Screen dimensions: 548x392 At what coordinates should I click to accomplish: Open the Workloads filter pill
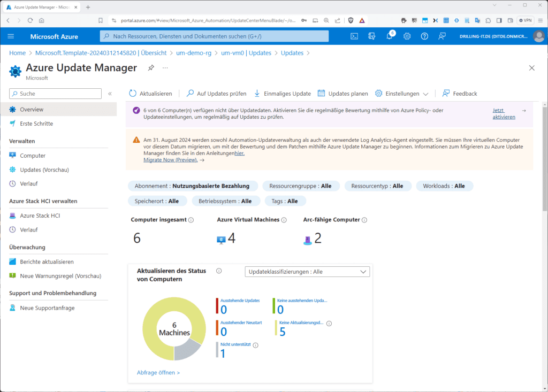click(x=444, y=186)
